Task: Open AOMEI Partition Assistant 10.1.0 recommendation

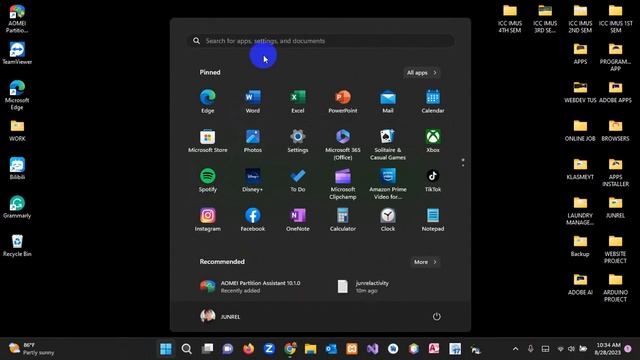Action: coord(251,287)
